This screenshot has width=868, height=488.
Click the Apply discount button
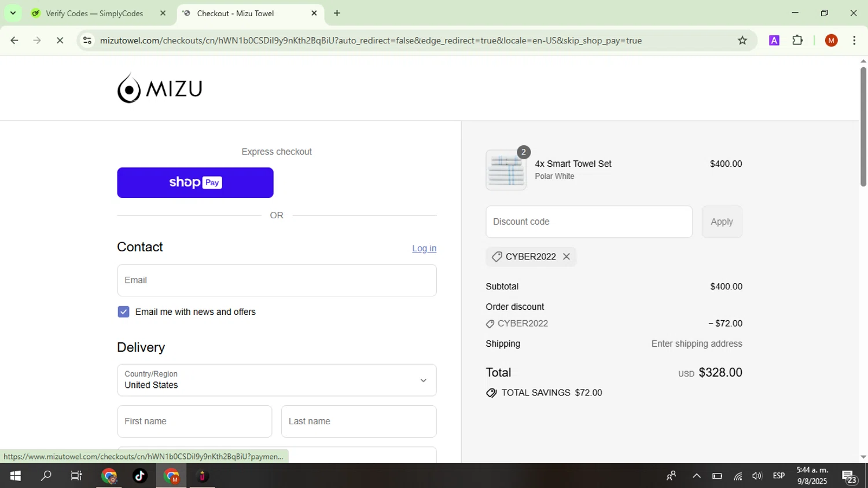tap(722, 222)
